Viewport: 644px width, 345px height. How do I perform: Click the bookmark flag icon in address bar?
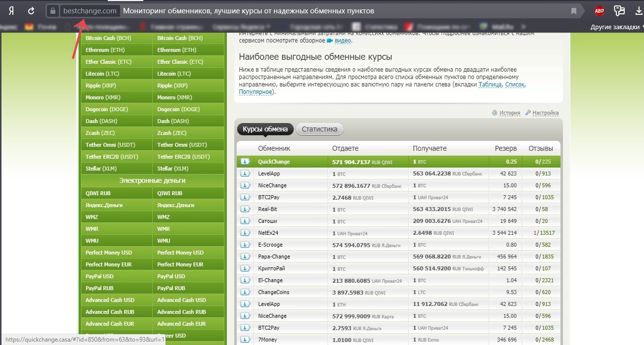click(574, 11)
